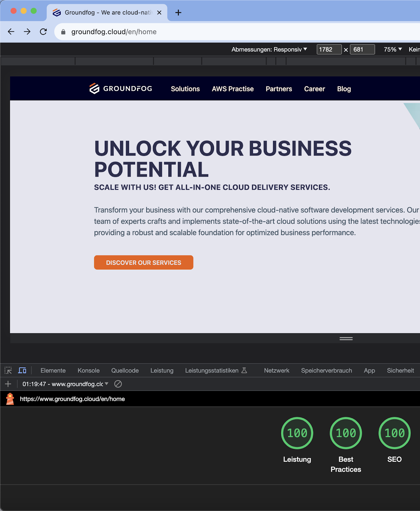Click the lock icon in address bar
Viewport: 420px width, 511px height.
coord(63,32)
